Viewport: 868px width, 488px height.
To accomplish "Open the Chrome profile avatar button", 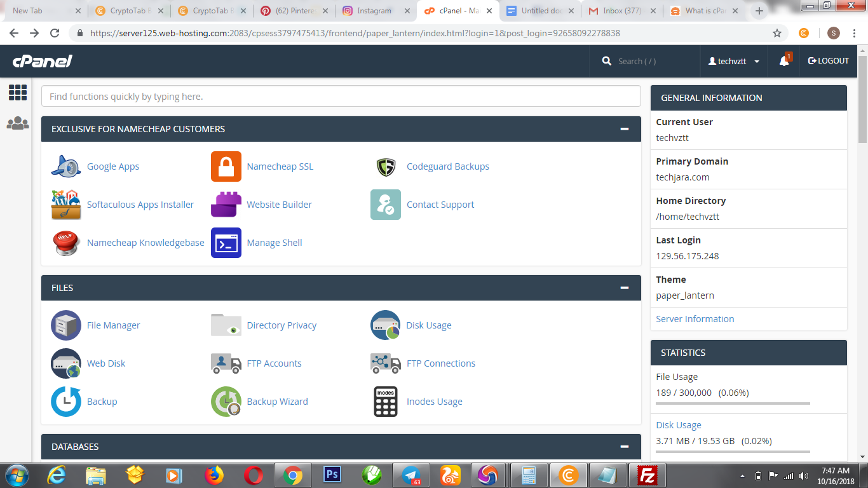I will click(834, 33).
